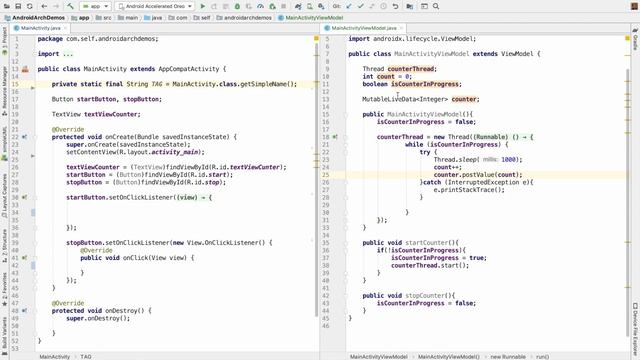The width and height of the screenshot is (640, 360).
Task: Switch to the MainActivityViewModel.java tab
Action: point(364,28)
